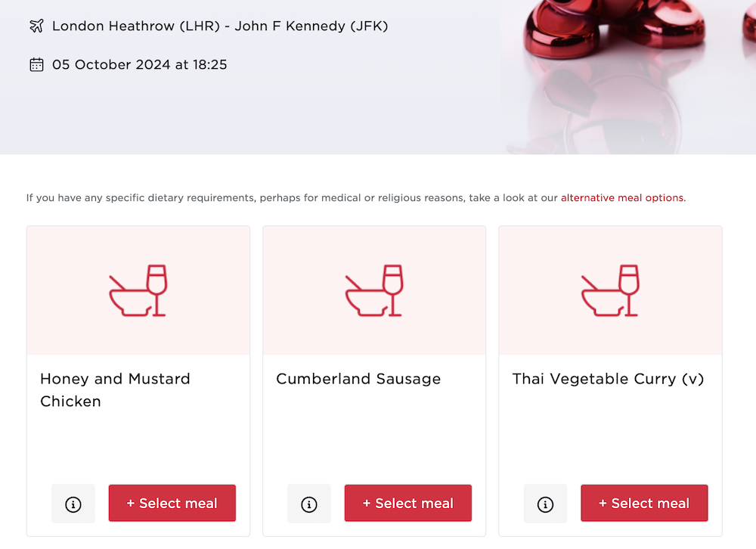Click the calendar icon next to departure date
Viewport: 756px width, 549px height.
click(36, 64)
